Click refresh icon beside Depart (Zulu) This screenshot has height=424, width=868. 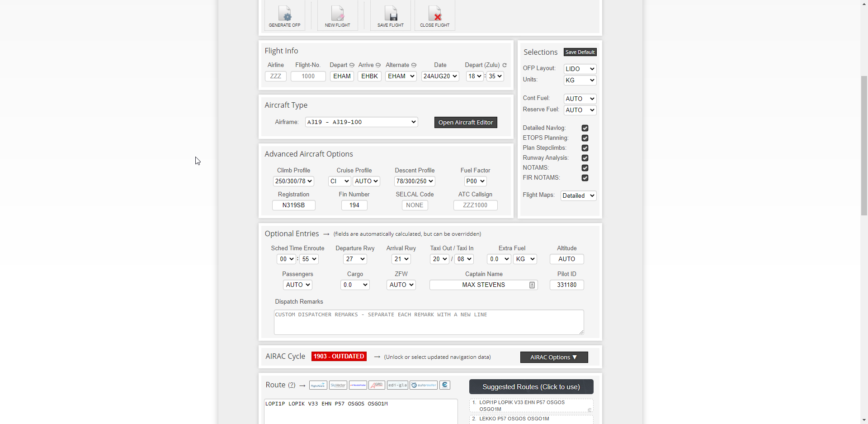505,65
